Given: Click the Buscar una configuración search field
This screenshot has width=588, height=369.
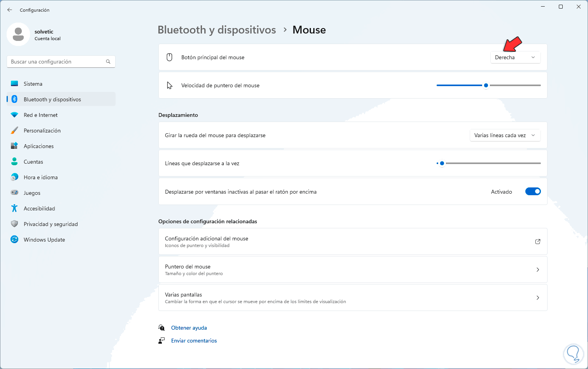Looking at the screenshot, I should pos(56,62).
